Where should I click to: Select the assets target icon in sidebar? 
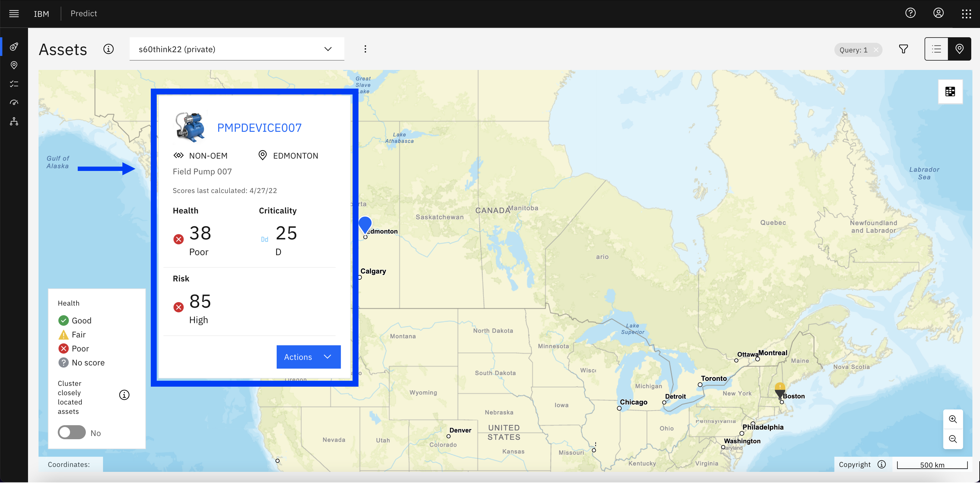pos(14,47)
